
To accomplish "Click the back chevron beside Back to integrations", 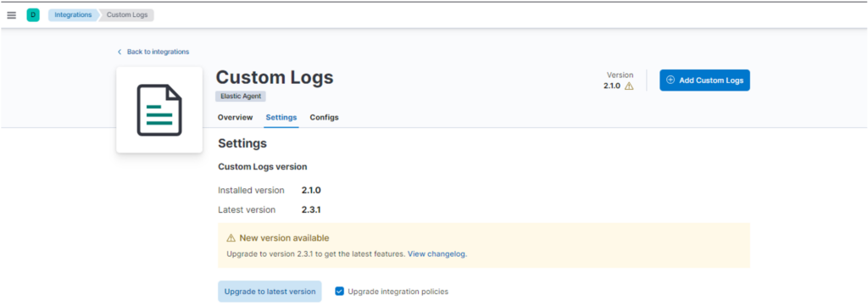I will pyautogui.click(x=119, y=52).
